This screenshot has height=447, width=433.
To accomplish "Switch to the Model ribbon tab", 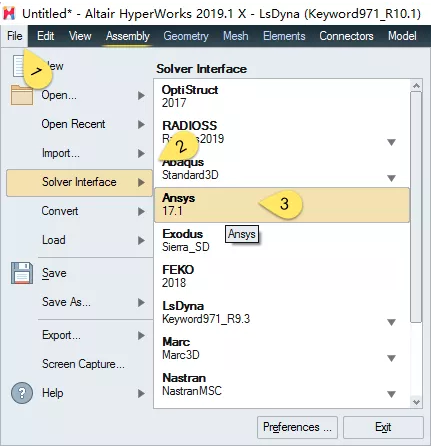I will [x=402, y=36].
